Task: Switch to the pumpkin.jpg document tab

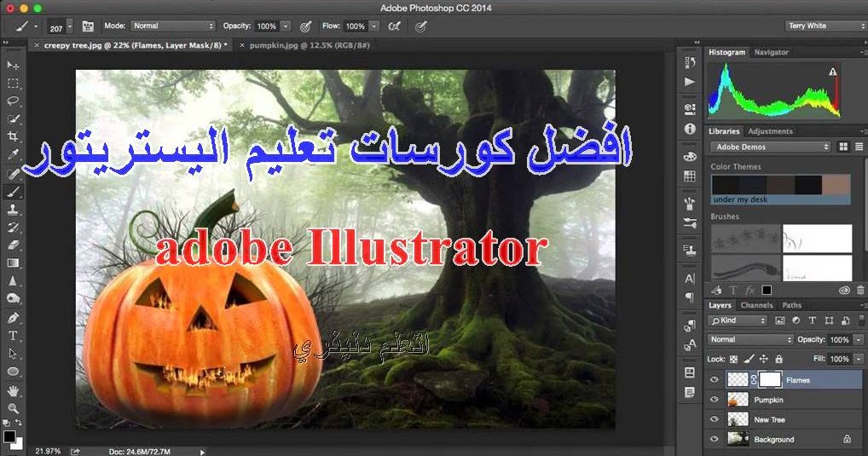Action: pos(309,45)
